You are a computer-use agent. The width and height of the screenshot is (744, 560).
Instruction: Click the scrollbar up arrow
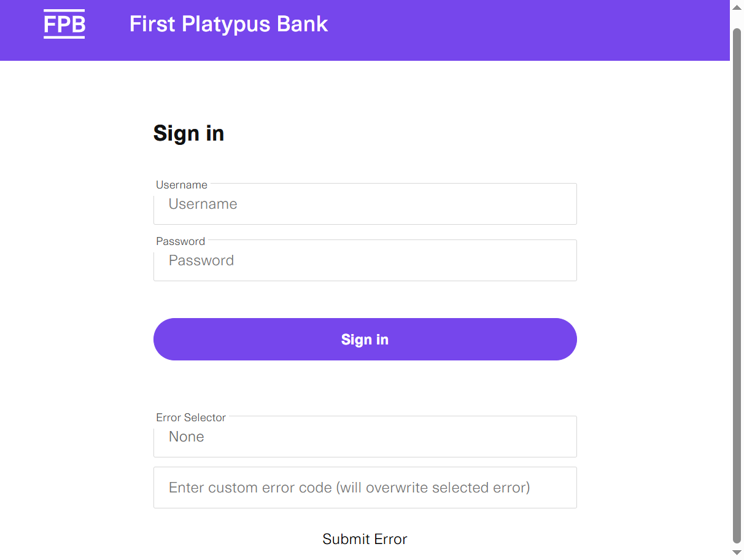pyautogui.click(x=737, y=7)
